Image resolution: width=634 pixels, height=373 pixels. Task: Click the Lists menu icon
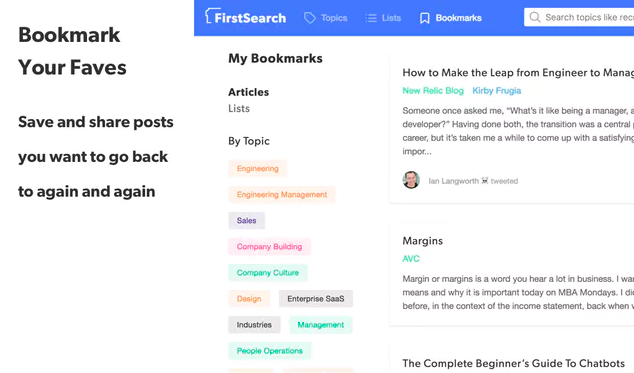(371, 18)
